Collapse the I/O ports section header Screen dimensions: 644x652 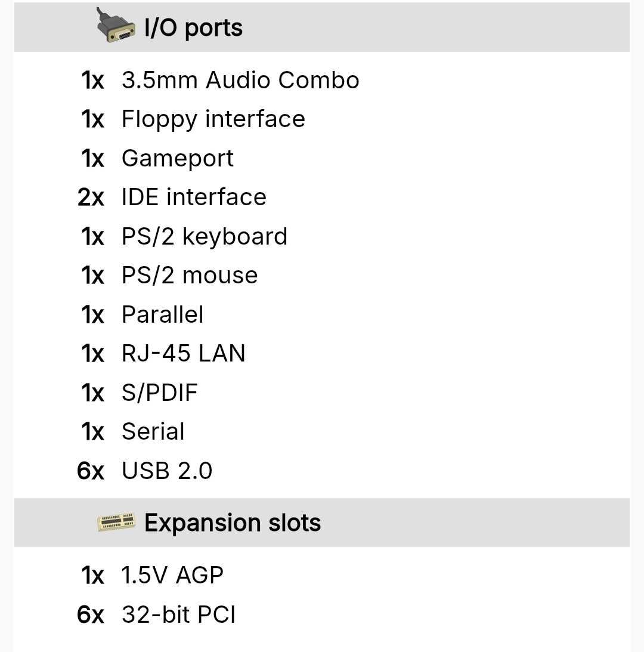(322, 27)
